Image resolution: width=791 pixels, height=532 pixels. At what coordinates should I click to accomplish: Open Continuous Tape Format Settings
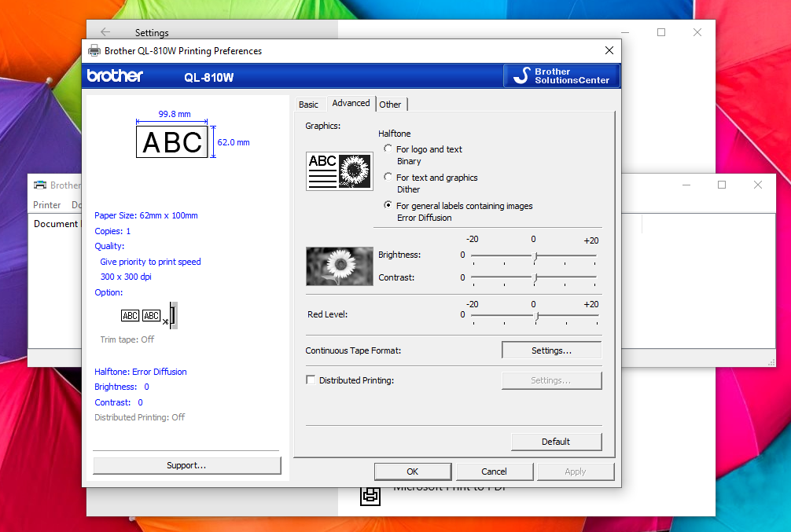click(551, 350)
